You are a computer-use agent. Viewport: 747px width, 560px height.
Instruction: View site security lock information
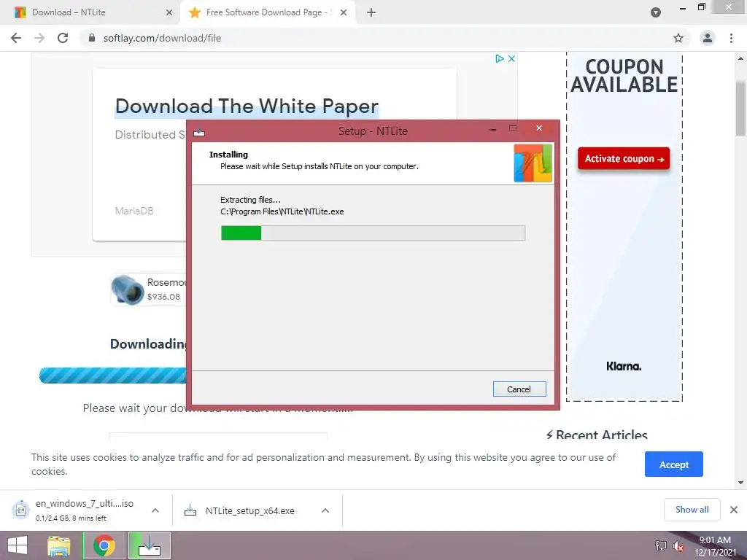[x=92, y=38]
